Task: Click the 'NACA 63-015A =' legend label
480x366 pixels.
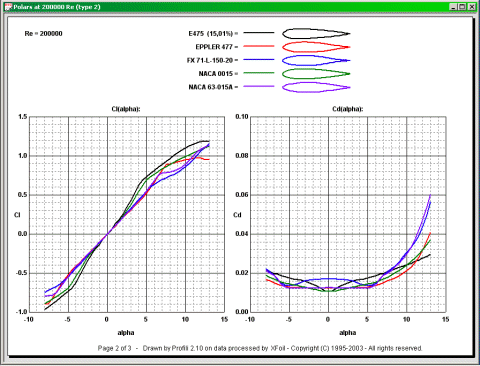Action: 213,87
